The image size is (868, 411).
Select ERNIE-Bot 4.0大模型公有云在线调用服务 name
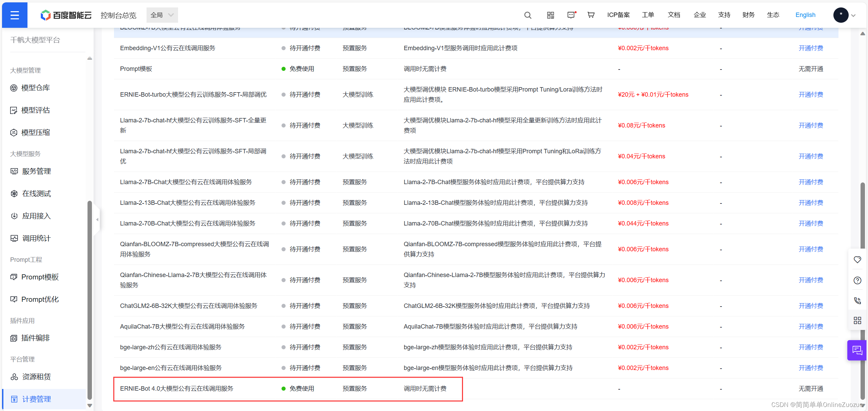pos(177,389)
